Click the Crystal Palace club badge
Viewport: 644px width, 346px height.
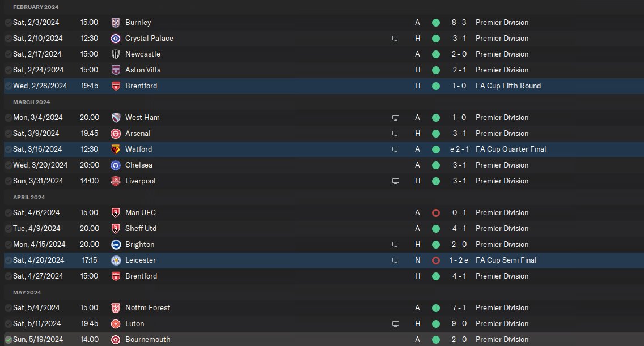tap(116, 39)
